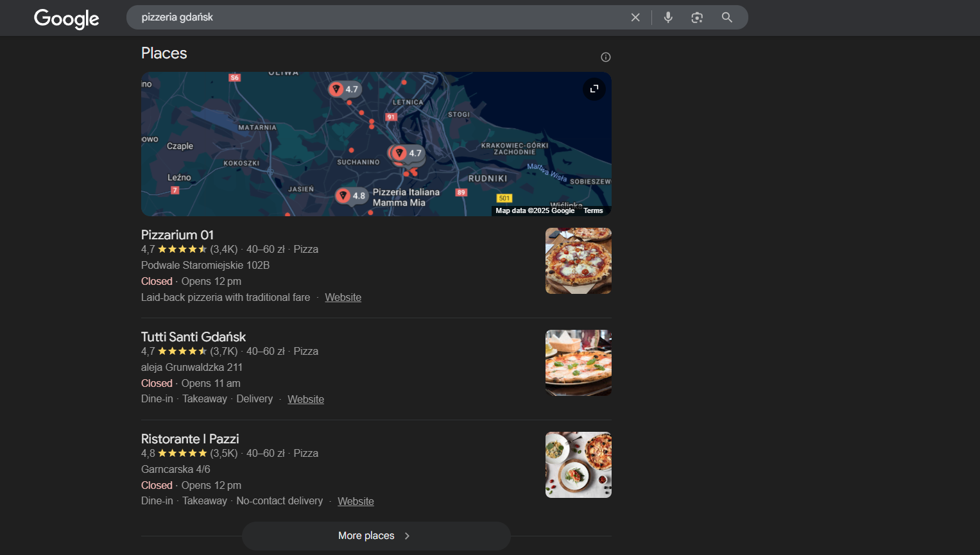
Task: Visit Tutti Santi Gdańsk Website link
Action: click(x=305, y=399)
